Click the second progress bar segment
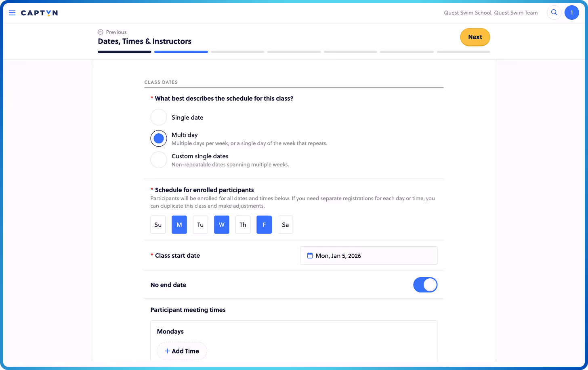Screen dimensions: 588x370 point(181,52)
